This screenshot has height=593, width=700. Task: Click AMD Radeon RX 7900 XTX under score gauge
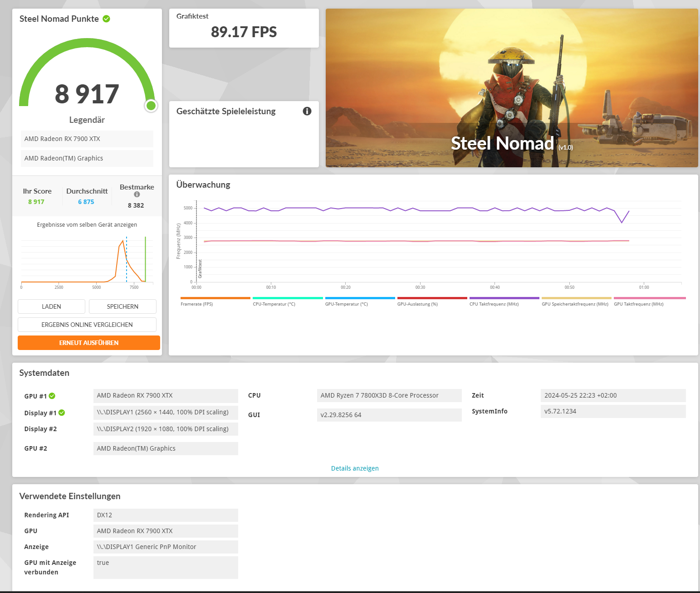(x=87, y=139)
